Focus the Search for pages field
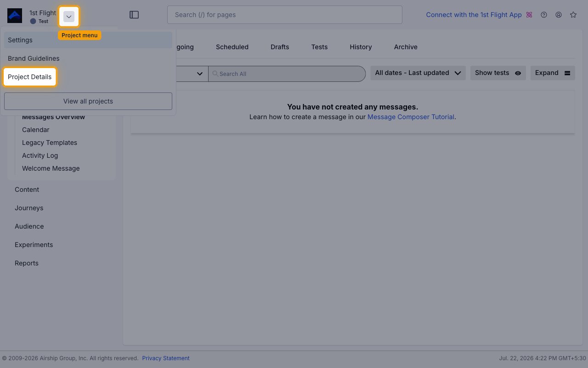Image resolution: width=588 pixels, height=368 pixels. point(284,15)
